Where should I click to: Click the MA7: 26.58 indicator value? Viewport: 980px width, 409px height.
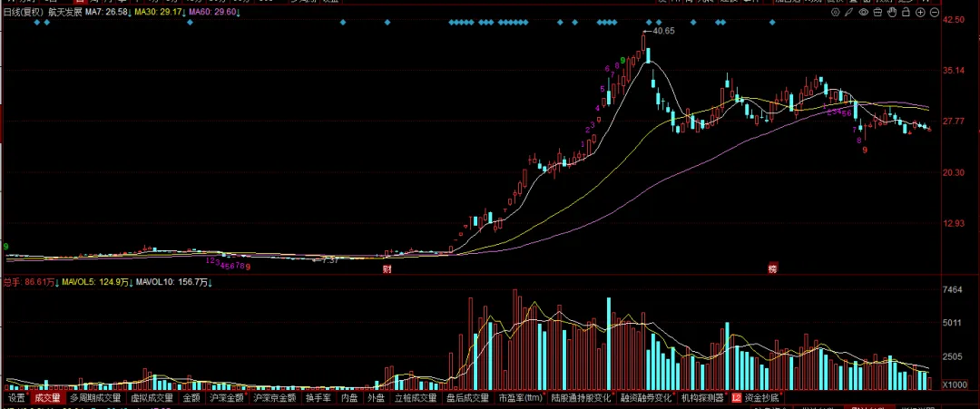coord(107,12)
